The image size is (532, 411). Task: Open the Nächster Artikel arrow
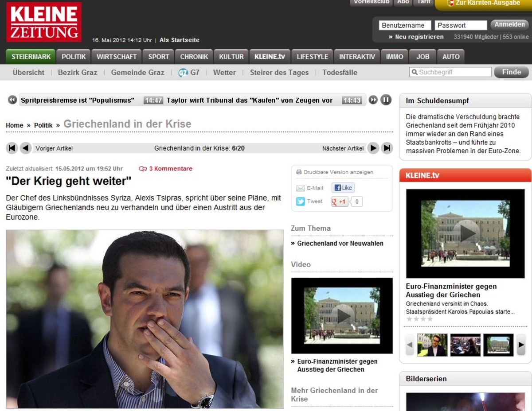pyautogui.click(x=374, y=148)
